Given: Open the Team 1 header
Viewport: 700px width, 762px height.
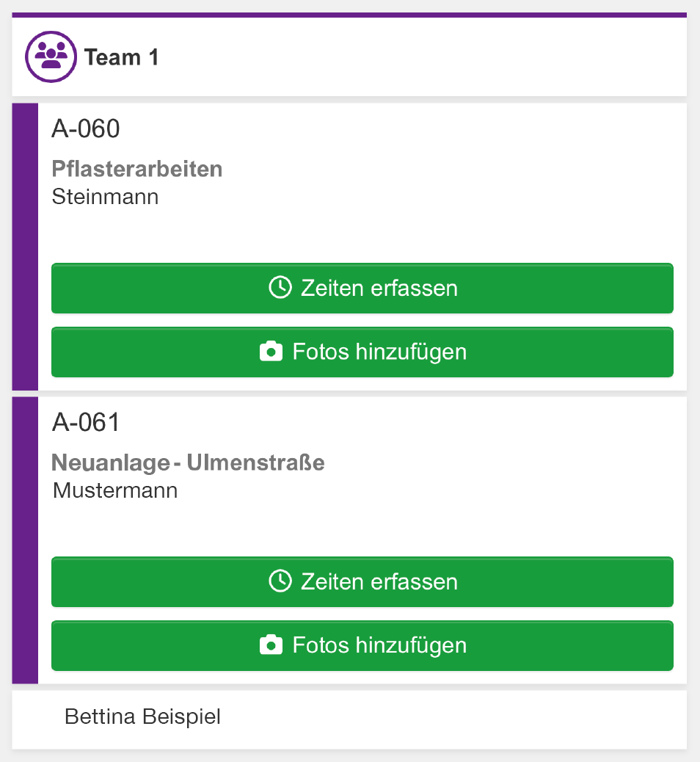Looking at the screenshot, I should coord(349,57).
